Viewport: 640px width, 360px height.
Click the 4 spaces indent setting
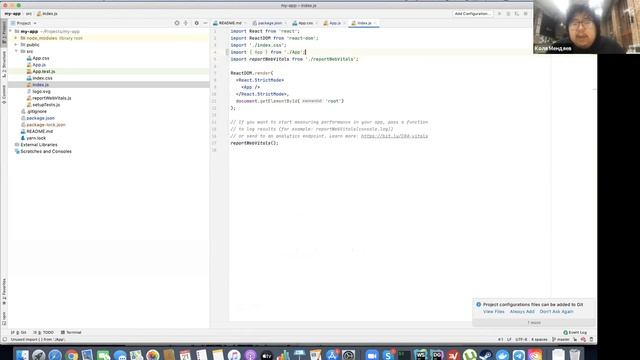(x=539, y=340)
